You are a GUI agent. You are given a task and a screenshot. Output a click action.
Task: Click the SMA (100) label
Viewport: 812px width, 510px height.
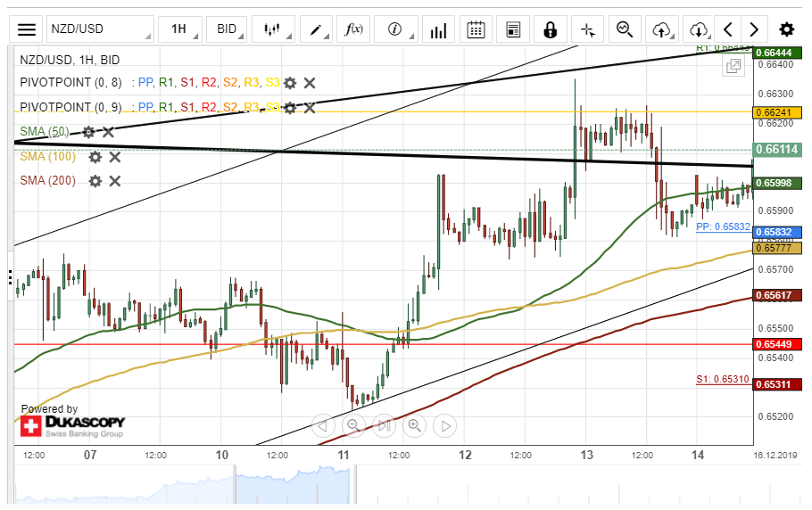point(47,156)
